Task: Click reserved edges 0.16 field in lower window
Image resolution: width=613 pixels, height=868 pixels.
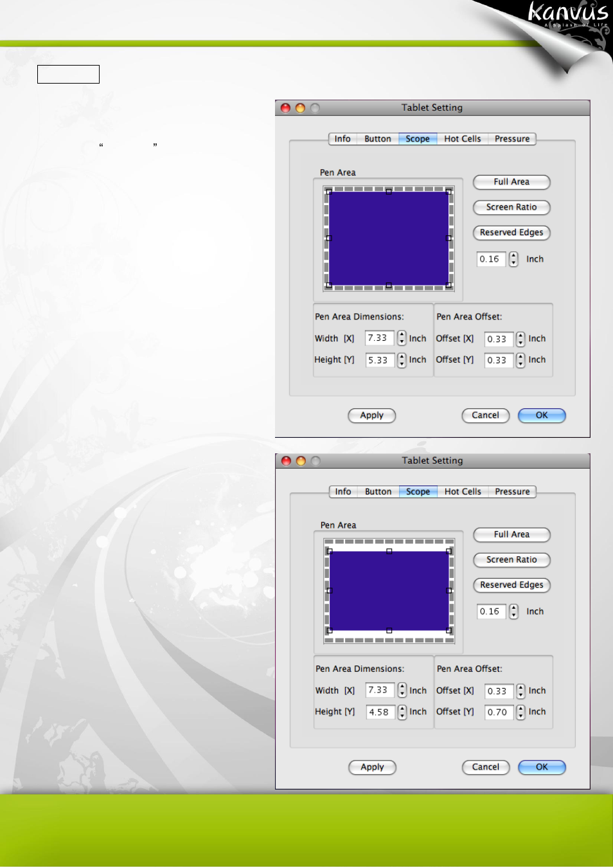Action: 492,611
